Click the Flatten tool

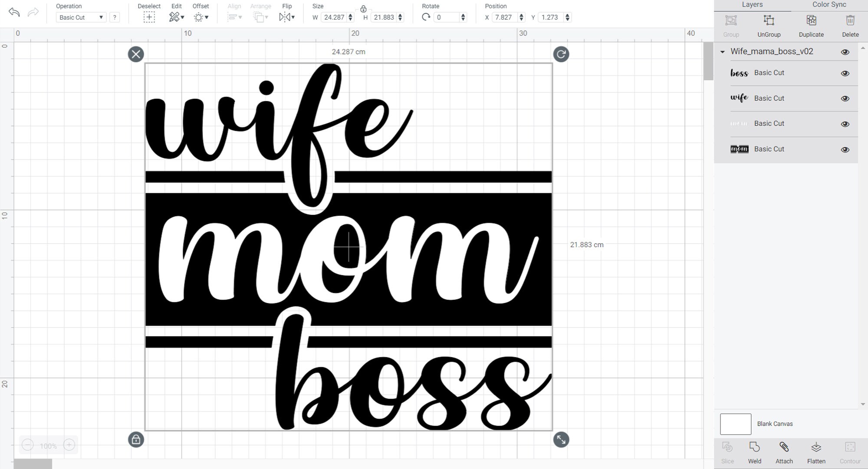click(x=816, y=447)
